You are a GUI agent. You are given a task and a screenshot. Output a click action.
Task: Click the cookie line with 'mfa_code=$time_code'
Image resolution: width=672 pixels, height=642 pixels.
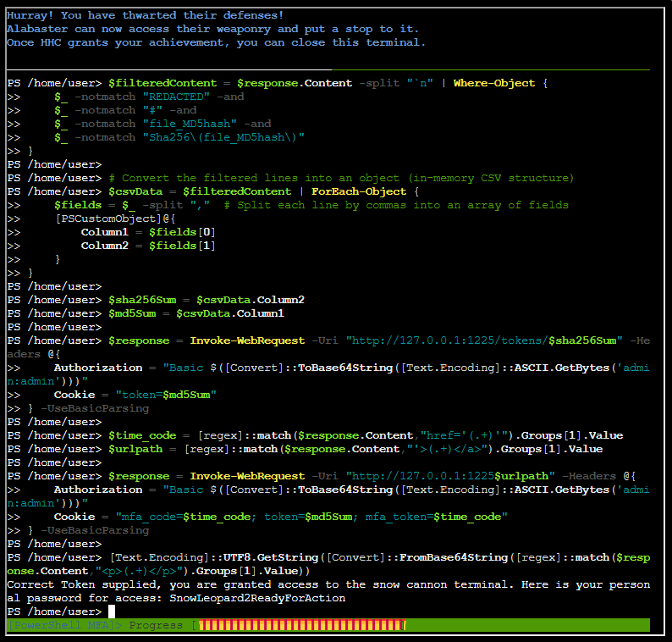281,517
